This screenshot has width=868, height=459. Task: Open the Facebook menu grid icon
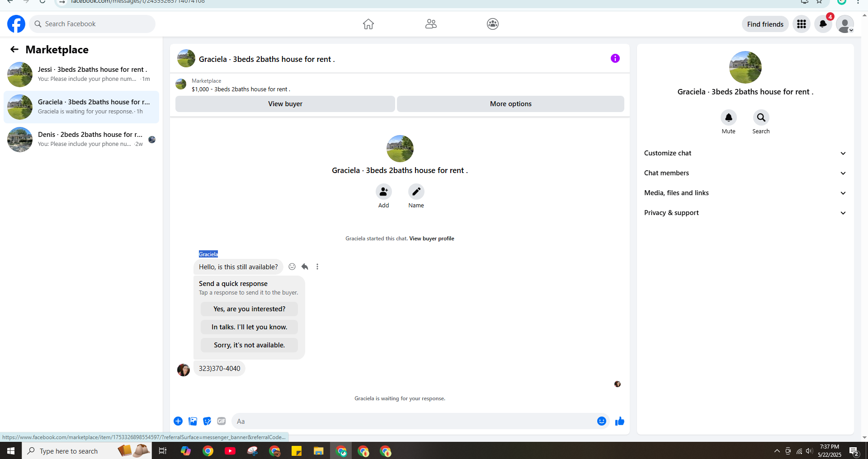tap(802, 24)
